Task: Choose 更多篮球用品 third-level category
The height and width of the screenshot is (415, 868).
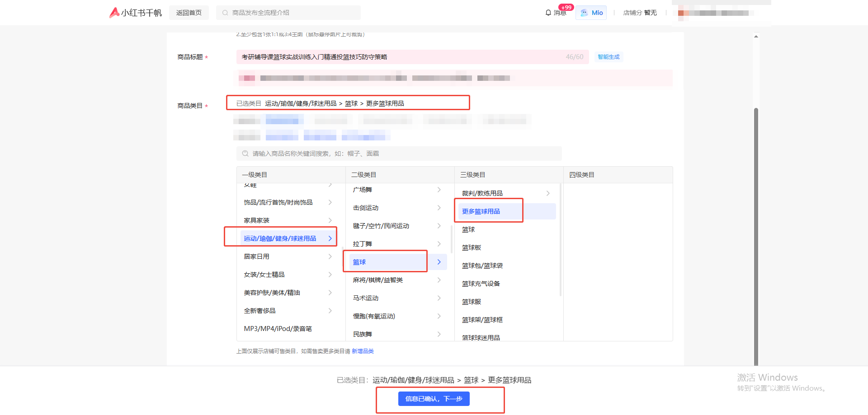Action: [x=481, y=211]
